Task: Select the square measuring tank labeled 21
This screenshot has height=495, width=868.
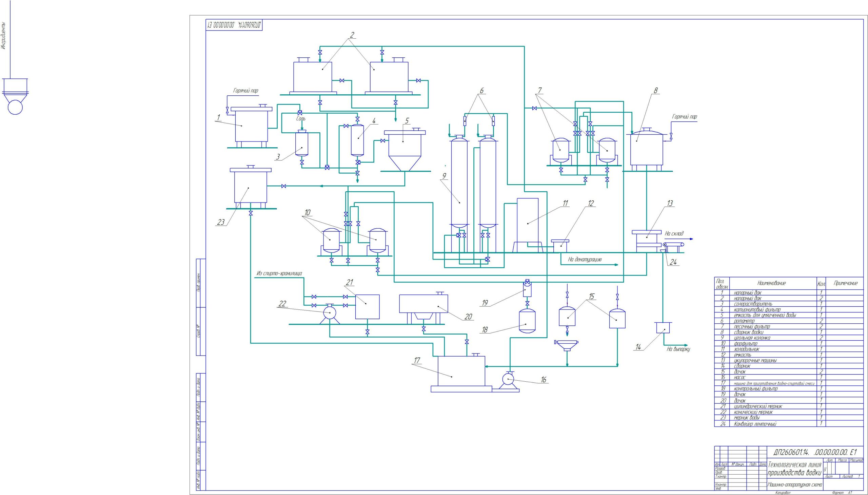Action: point(367,307)
